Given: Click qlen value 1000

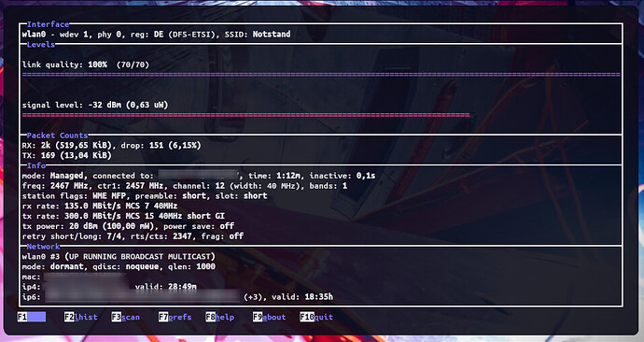Looking at the screenshot, I should [x=205, y=266].
